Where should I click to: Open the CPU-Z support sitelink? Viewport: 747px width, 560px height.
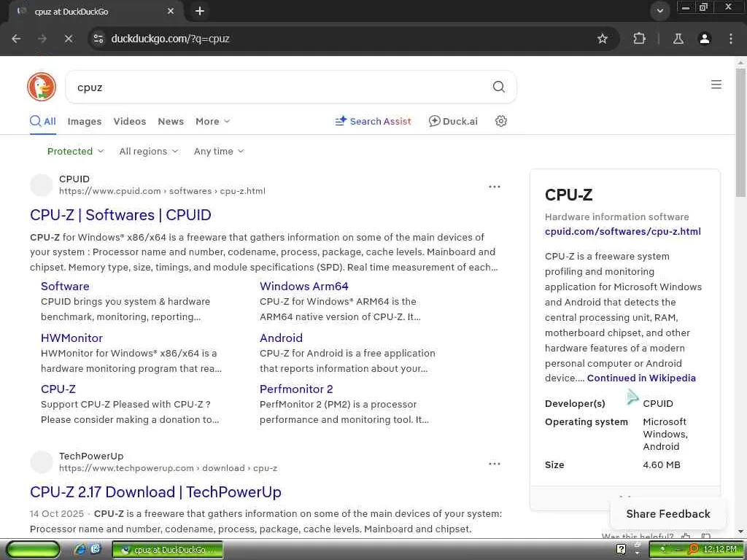tap(58, 389)
